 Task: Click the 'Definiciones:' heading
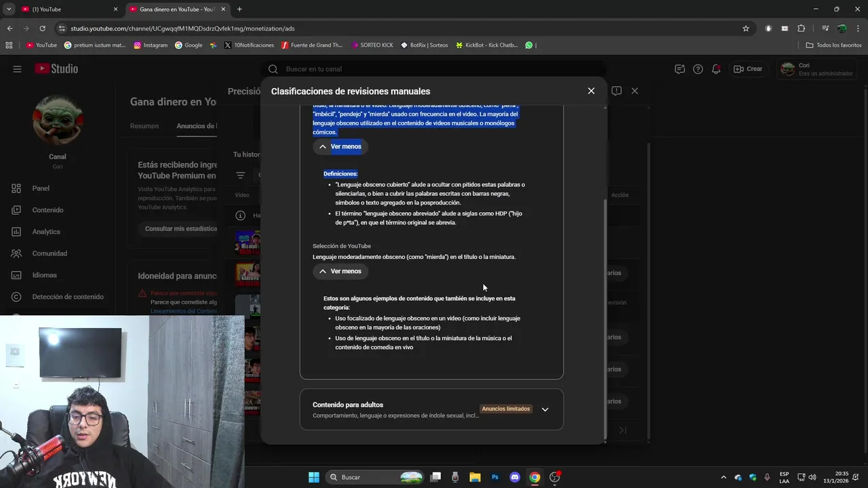[340, 174]
